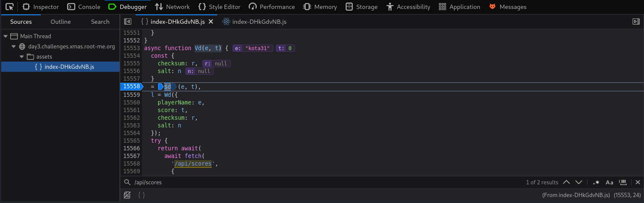Click the fetch call on line 15567
The height and width of the screenshot is (203, 644).
click(193, 156)
